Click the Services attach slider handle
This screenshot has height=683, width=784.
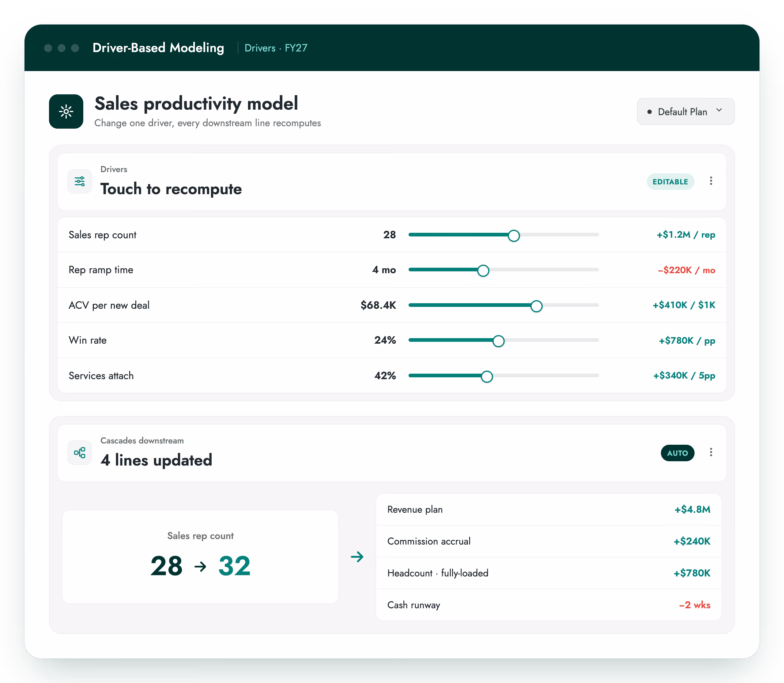pyautogui.click(x=487, y=376)
